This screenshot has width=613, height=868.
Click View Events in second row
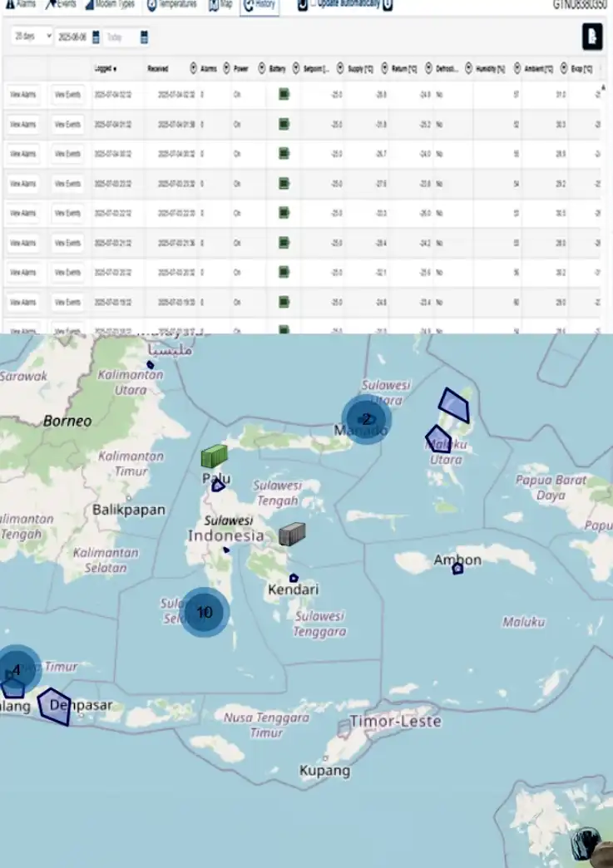point(67,125)
